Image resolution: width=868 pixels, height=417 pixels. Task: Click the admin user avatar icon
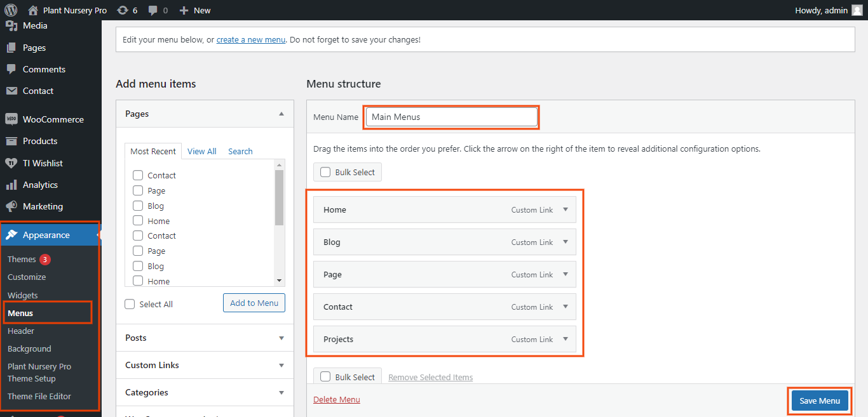pyautogui.click(x=857, y=10)
